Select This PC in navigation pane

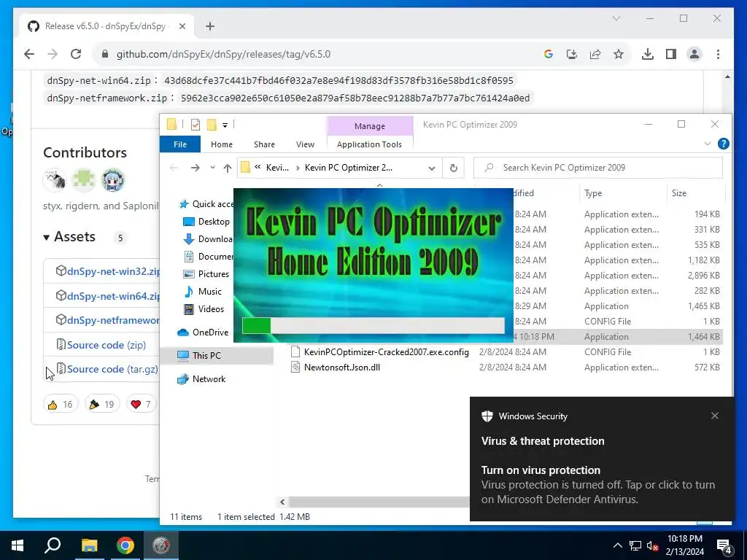coord(206,356)
